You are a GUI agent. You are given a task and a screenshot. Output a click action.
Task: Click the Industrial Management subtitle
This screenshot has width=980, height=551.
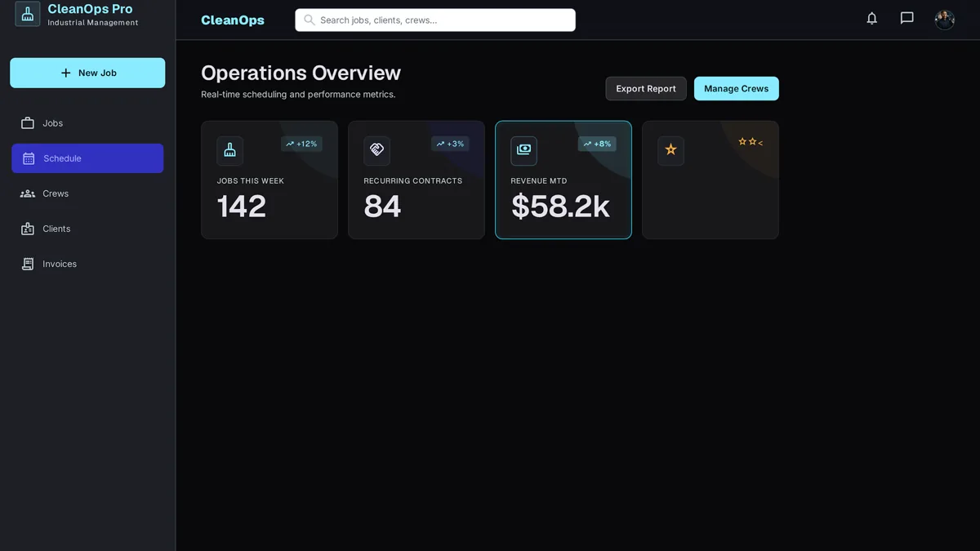coord(93,23)
